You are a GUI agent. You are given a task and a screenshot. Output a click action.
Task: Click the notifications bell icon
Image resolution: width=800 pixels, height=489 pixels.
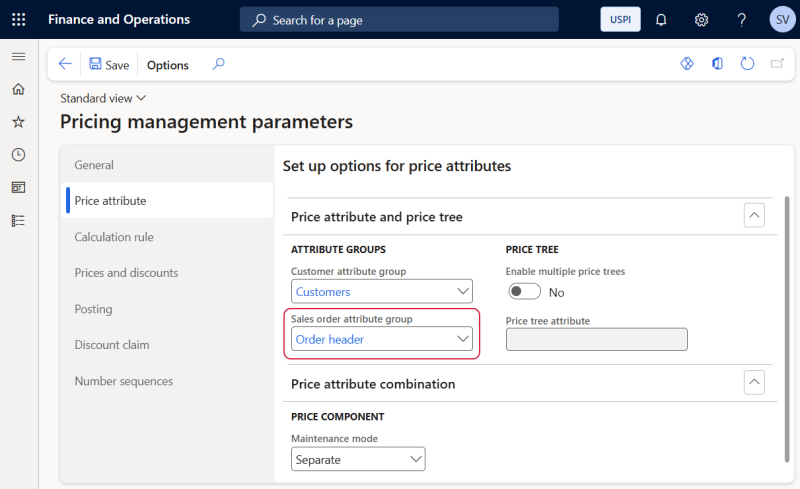point(661,20)
